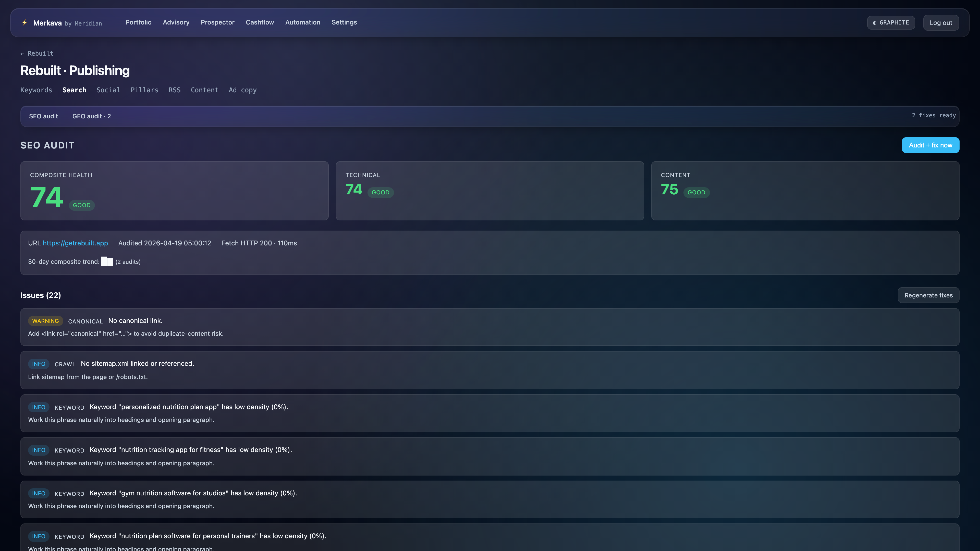980x551 pixels.
Task: Click the INFO badge on the nutrition plan software issue
Action: coord(39,536)
